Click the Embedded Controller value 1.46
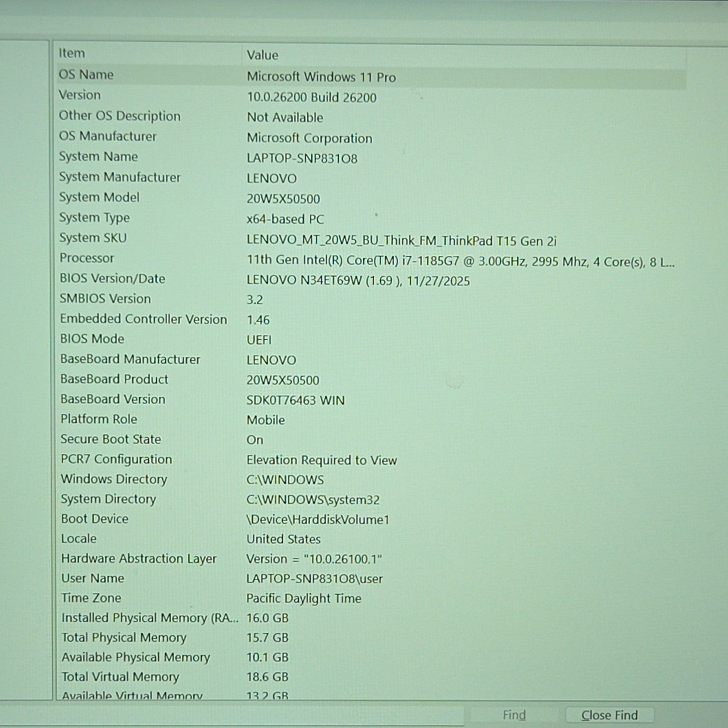 (x=258, y=320)
